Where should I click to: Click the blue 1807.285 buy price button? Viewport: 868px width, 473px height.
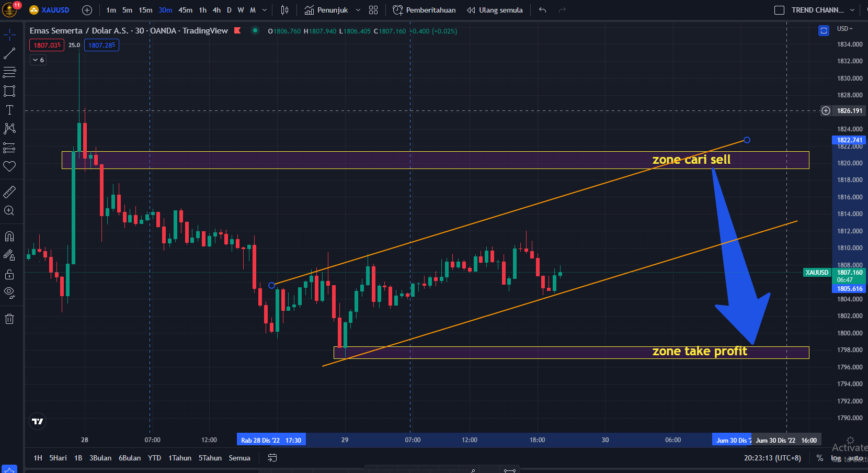pyautogui.click(x=101, y=46)
